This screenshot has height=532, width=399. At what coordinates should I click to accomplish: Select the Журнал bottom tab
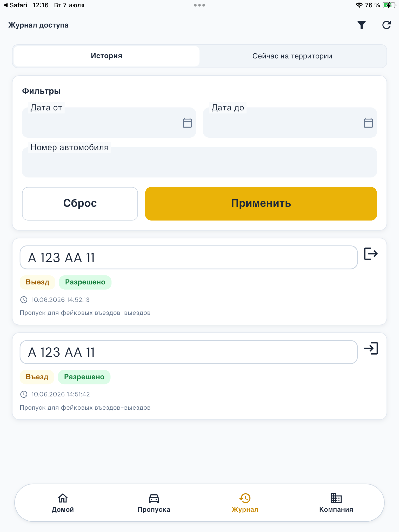(x=245, y=503)
